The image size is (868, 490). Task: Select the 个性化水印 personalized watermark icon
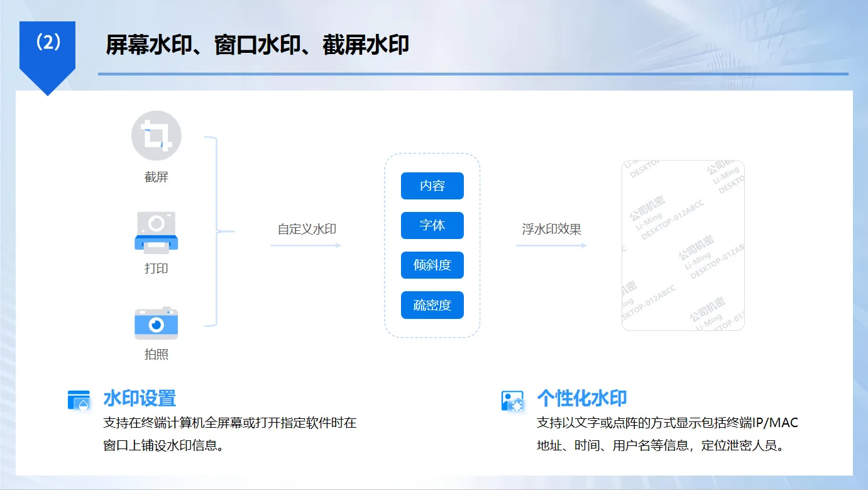tap(512, 401)
